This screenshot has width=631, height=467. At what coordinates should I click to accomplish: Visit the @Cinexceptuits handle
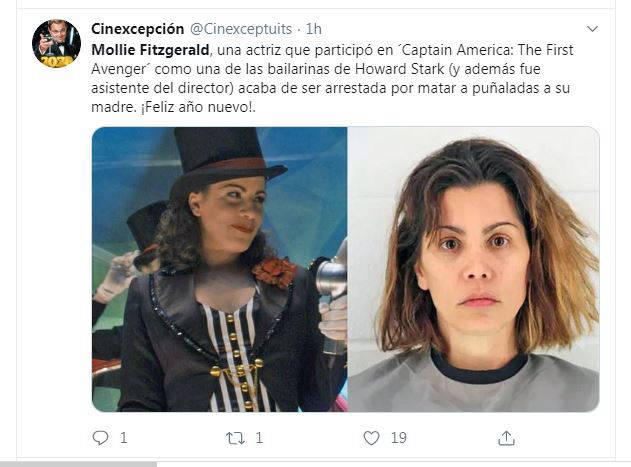tap(241, 29)
